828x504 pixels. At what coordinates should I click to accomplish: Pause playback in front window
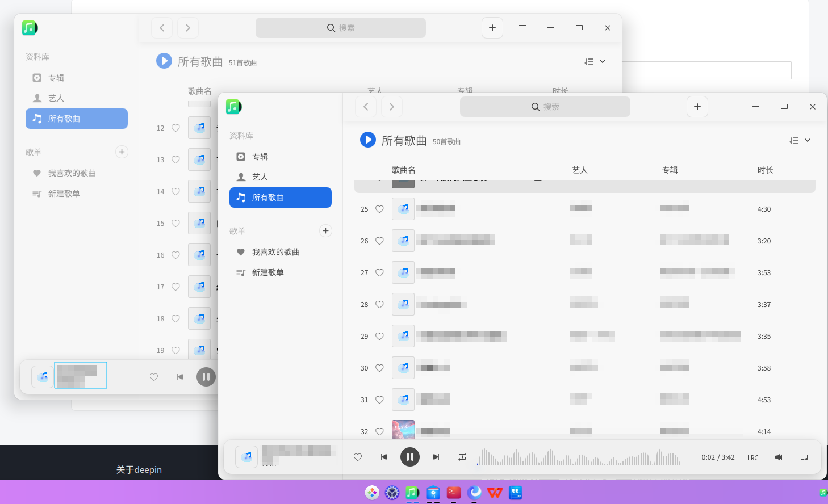click(410, 457)
